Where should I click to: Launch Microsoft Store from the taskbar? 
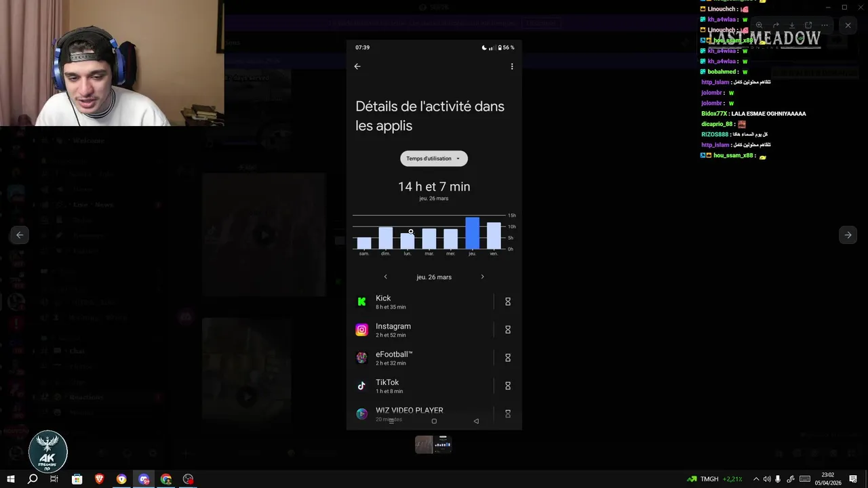click(77, 479)
